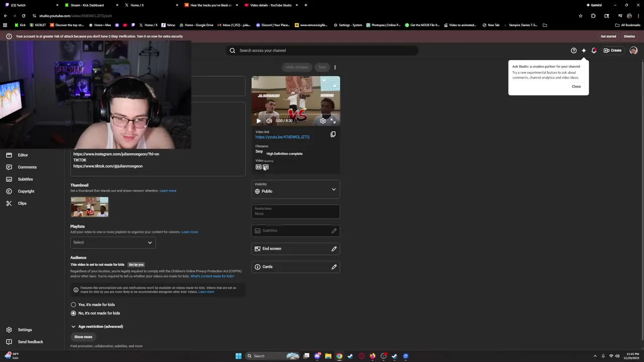
Task: Click the Create button
Action: 613,50
